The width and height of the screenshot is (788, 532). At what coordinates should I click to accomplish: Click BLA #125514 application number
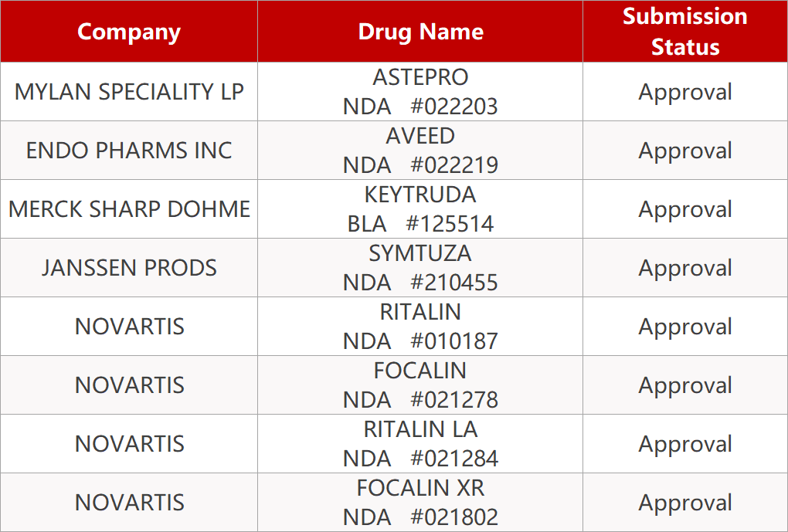click(420, 224)
